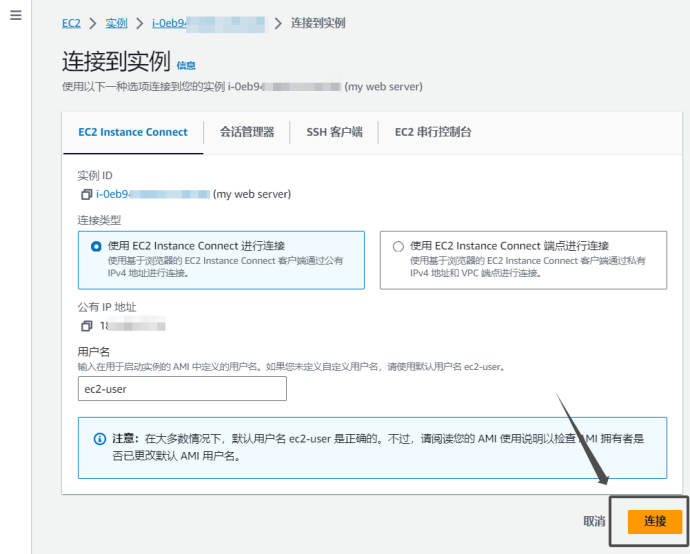Copy the instance ID with the copy icon
This screenshot has height=554, width=690.
(x=86, y=194)
